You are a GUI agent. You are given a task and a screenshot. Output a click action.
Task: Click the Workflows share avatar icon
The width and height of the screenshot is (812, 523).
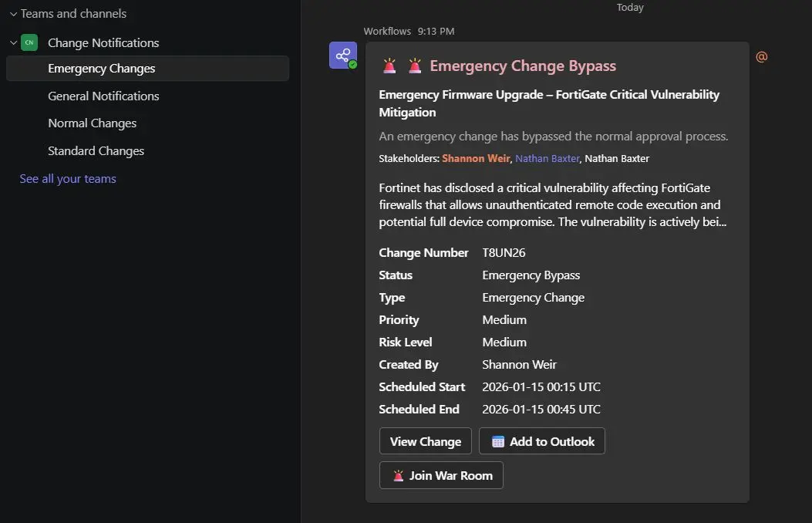click(x=343, y=56)
